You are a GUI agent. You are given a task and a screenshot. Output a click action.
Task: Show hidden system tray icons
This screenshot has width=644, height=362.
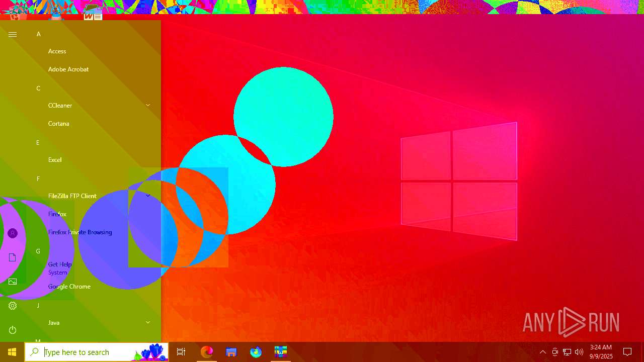click(x=543, y=352)
